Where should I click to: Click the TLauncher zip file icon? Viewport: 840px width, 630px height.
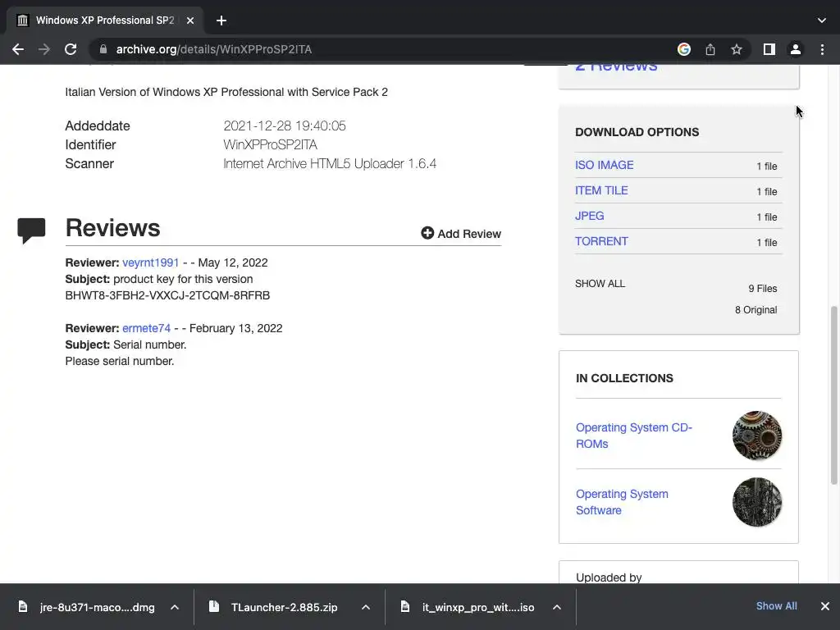click(214, 606)
